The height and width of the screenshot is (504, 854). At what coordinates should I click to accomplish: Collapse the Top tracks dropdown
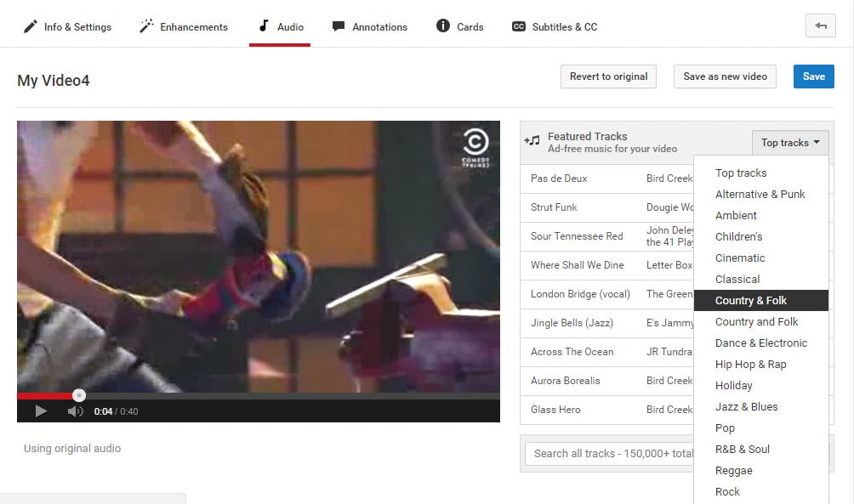point(789,143)
